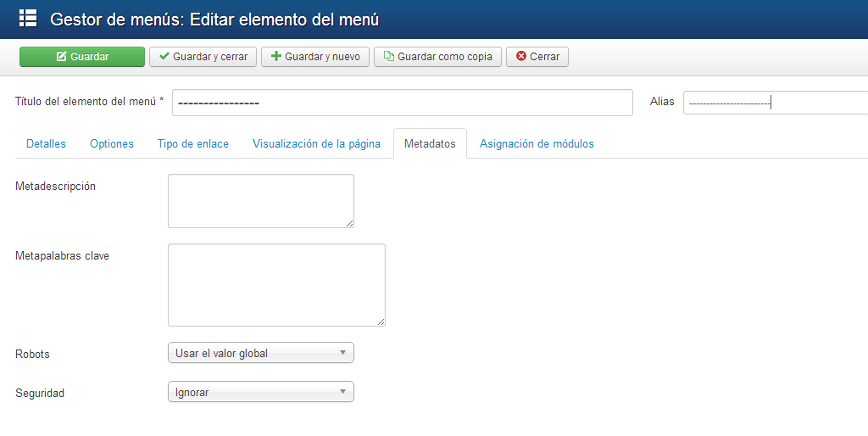
Task: Click the resize handle of Metadescripción box
Action: [349, 223]
